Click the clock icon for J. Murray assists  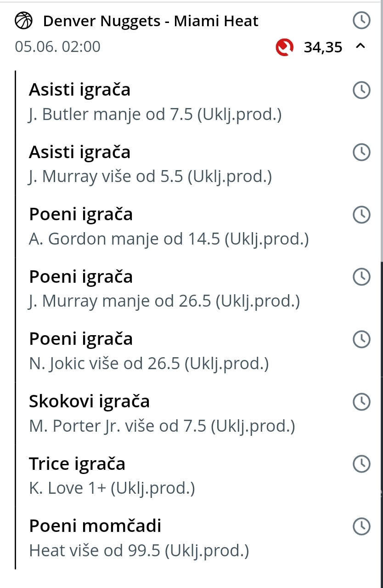pyautogui.click(x=361, y=152)
